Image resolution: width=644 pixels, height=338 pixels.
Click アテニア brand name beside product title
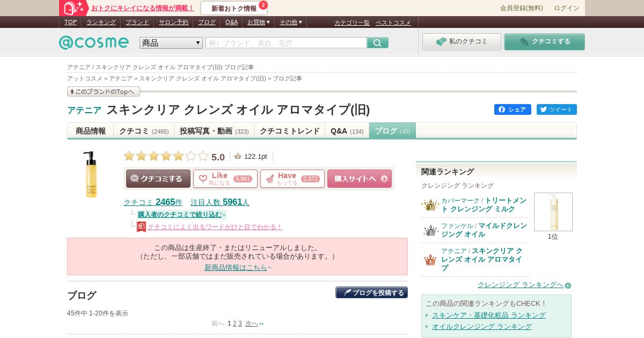pyautogui.click(x=84, y=110)
